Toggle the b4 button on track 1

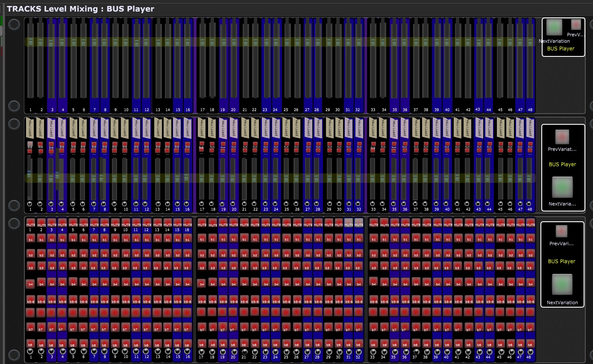(x=30, y=283)
